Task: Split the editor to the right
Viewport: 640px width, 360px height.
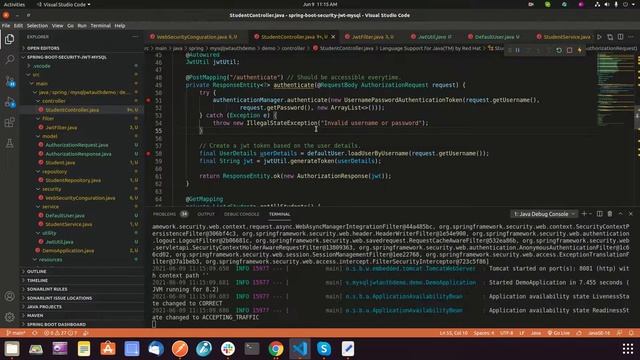Action: 620,37
